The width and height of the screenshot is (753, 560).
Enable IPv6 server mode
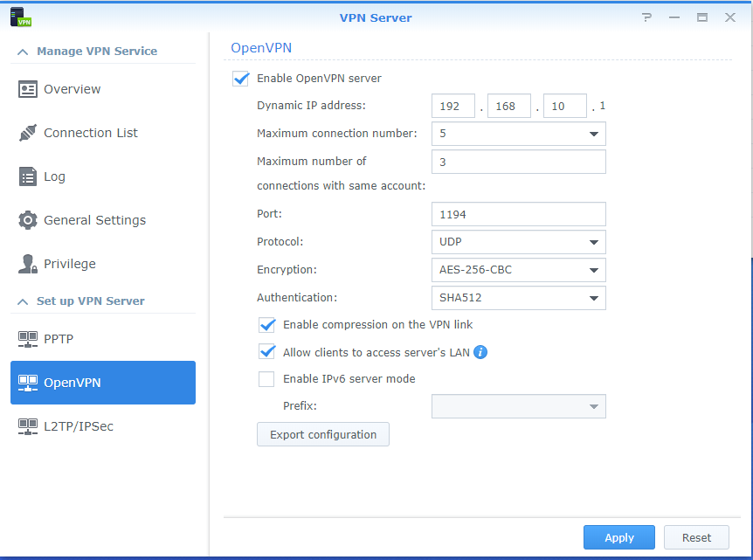(x=266, y=379)
